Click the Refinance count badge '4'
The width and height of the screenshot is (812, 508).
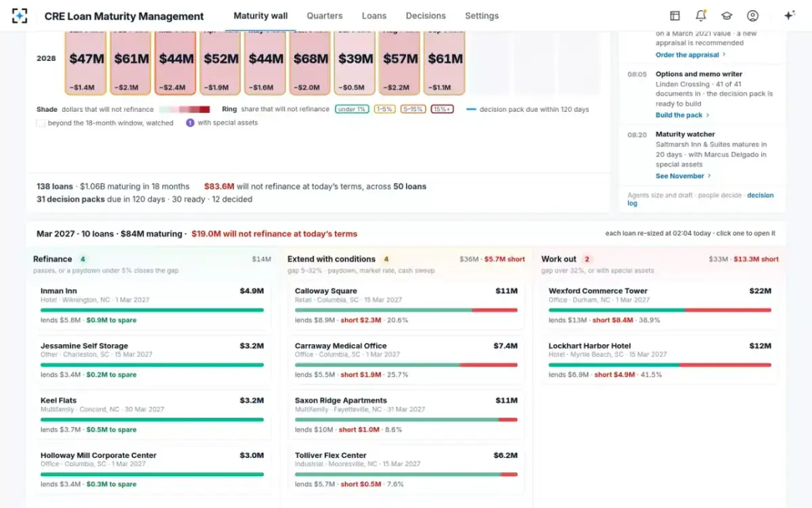tap(83, 259)
